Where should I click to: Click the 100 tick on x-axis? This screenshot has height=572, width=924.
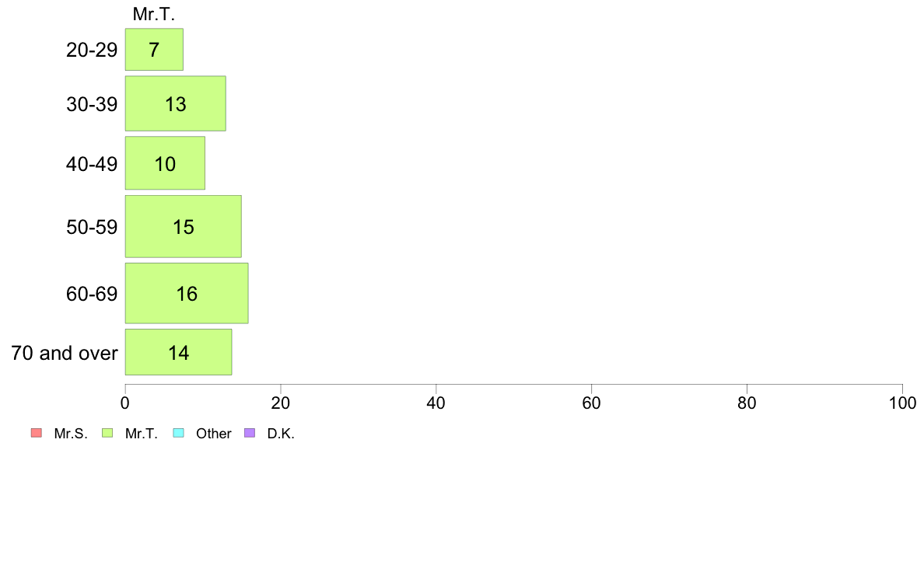point(902,403)
